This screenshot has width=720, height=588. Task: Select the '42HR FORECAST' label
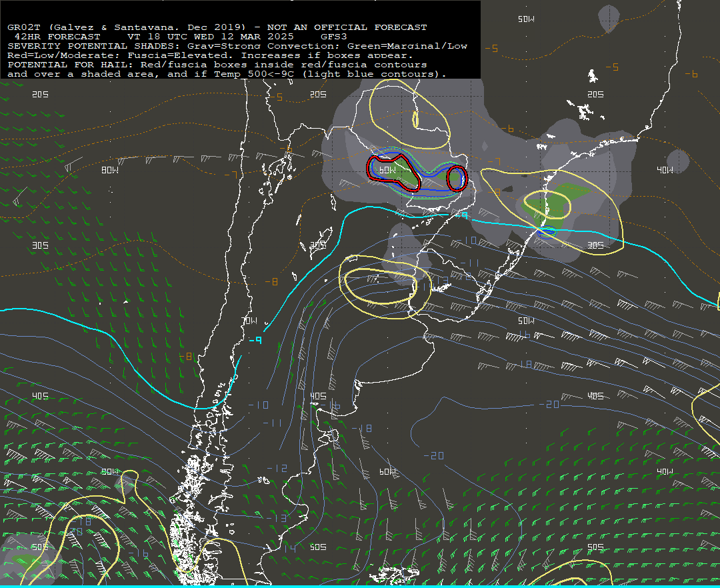click(57, 36)
